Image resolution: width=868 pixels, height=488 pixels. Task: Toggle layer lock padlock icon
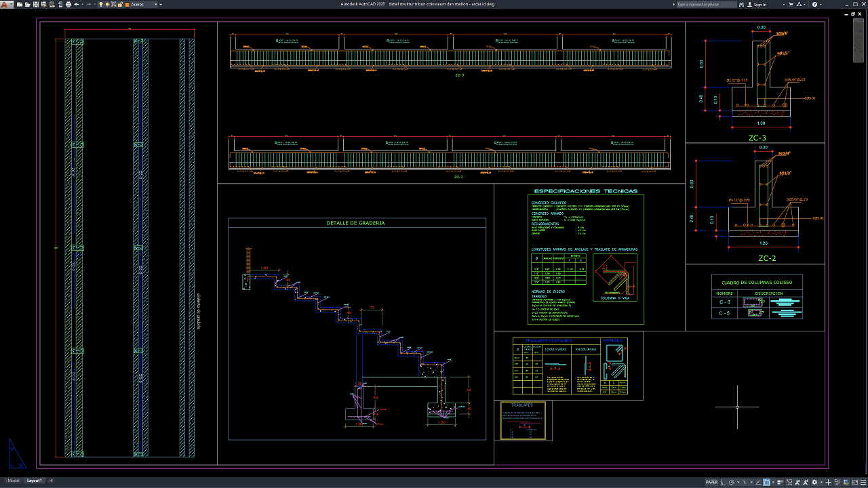click(120, 4)
